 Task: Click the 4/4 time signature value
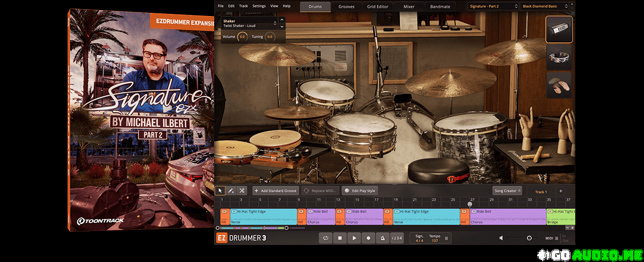point(419,241)
